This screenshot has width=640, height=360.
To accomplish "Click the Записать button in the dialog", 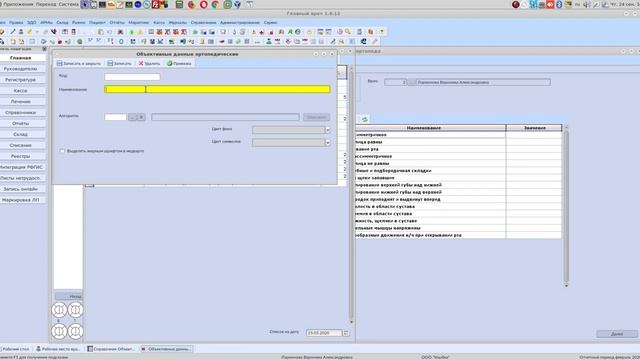I will tap(119, 63).
